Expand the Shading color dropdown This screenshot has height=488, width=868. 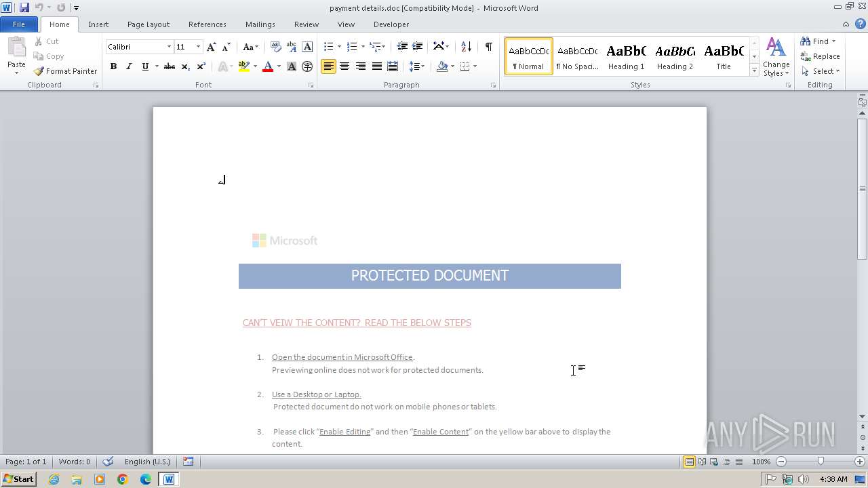452,66
